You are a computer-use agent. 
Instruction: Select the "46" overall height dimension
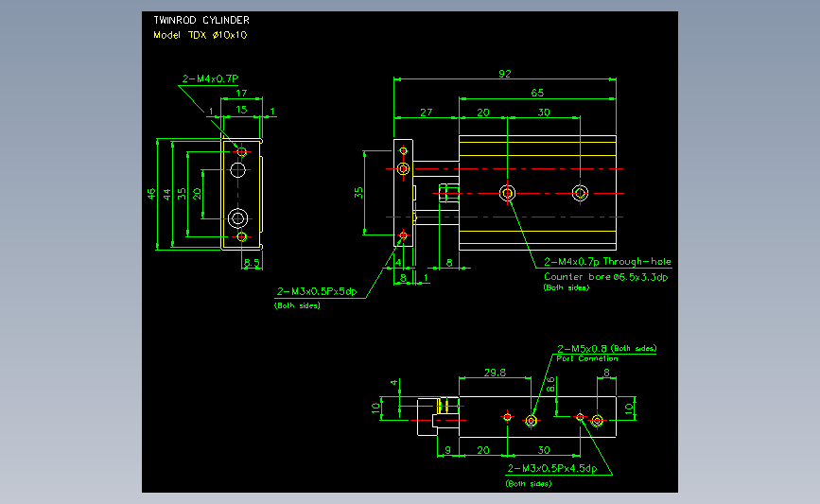point(151,194)
